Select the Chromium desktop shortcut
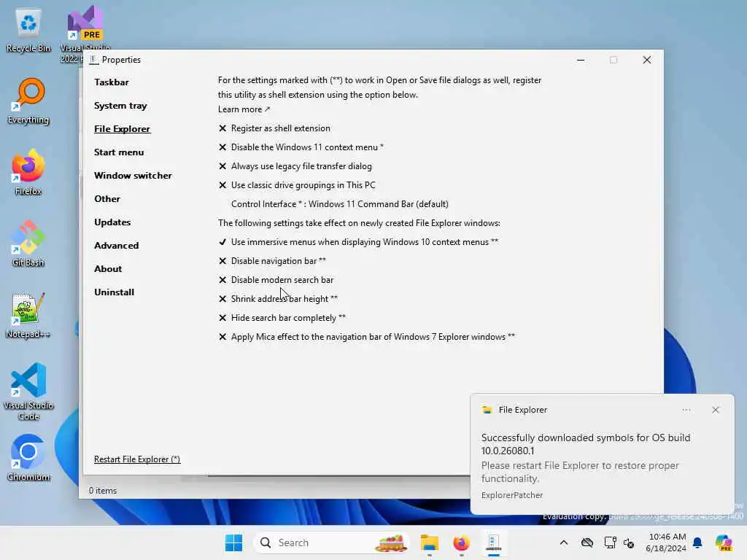The width and height of the screenshot is (747, 560). [x=28, y=458]
